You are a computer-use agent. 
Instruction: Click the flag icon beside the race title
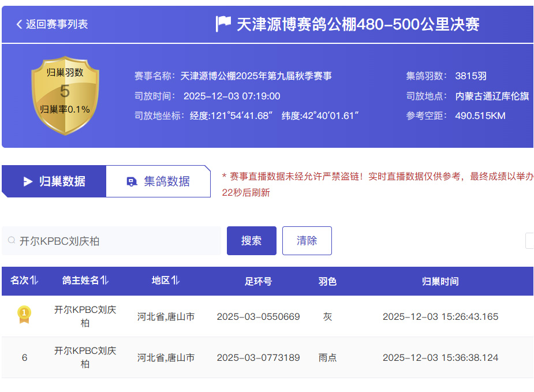pyautogui.click(x=223, y=24)
